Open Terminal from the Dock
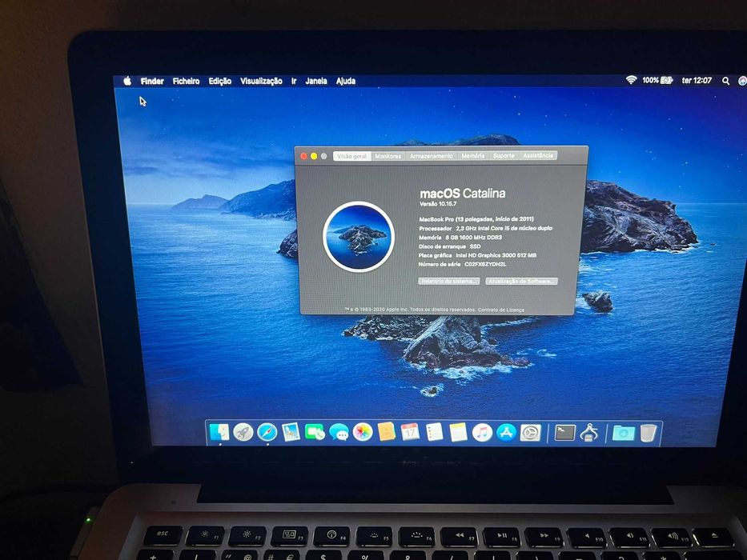 click(x=565, y=432)
